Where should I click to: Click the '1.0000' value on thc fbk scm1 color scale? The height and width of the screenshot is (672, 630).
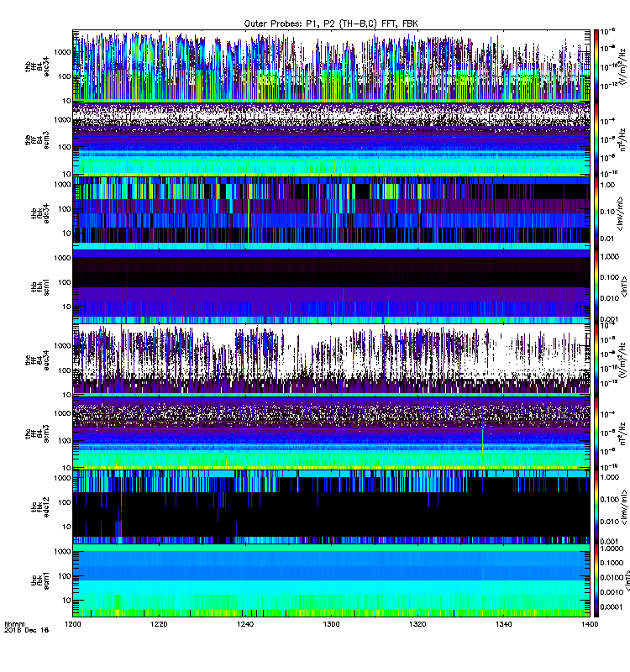(x=612, y=549)
